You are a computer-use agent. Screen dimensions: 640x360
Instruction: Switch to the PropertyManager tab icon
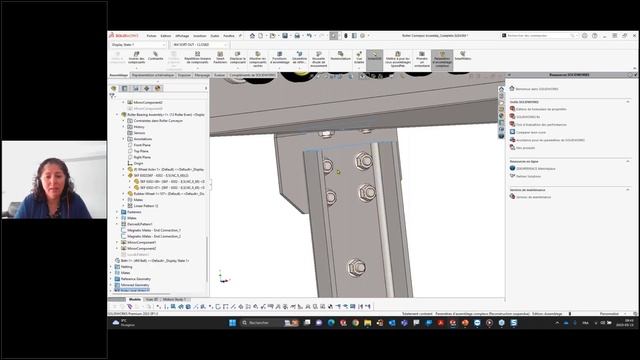point(124,88)
